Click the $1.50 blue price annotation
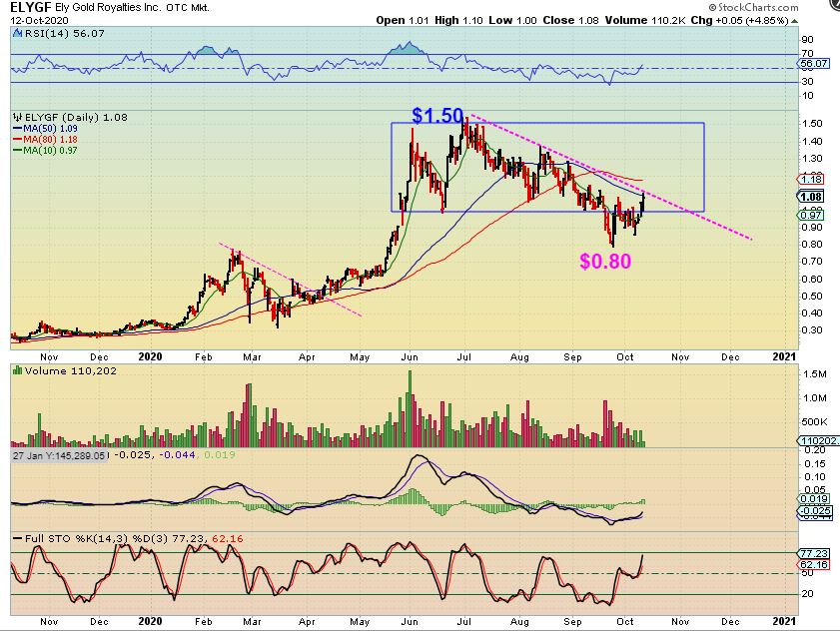840x631 pixels. (437, 115)
